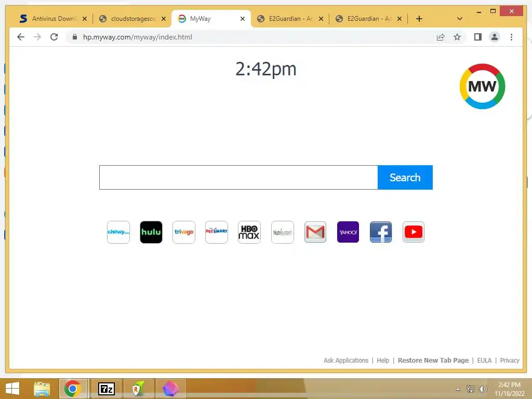Open the purple gem taskbar app
The width and height of the screenshot is (532, 399).
pyautogui.click(x=170, y=389)
